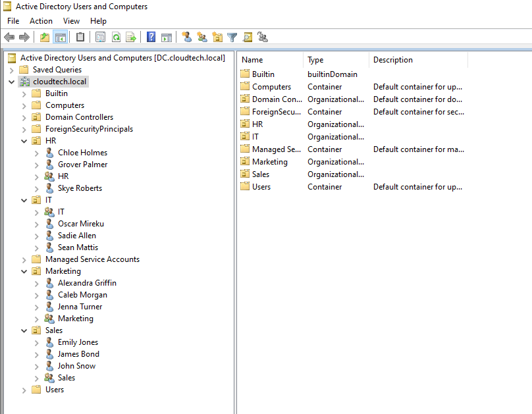Screen dimensions: 532x414
Task: Click the filter funnel icon in toolbar
Action: click(x=232, y=38)
